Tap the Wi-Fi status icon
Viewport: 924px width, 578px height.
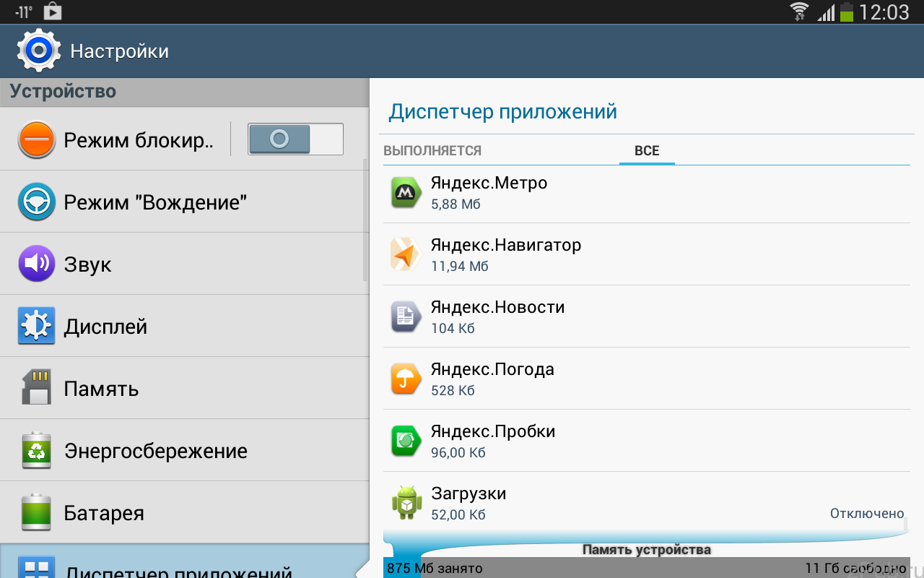coord(799,12)
